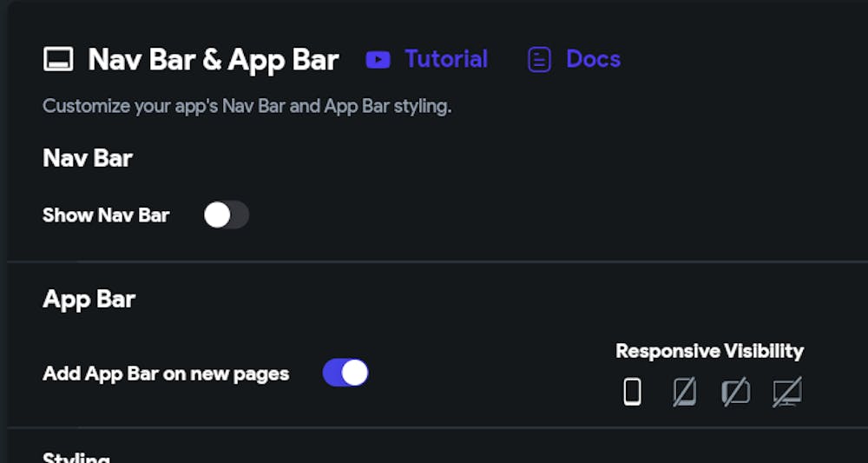The width and height of the screenshot is (868, 463).
Task: Toggle desktop visibility icon
Action: 787,392
